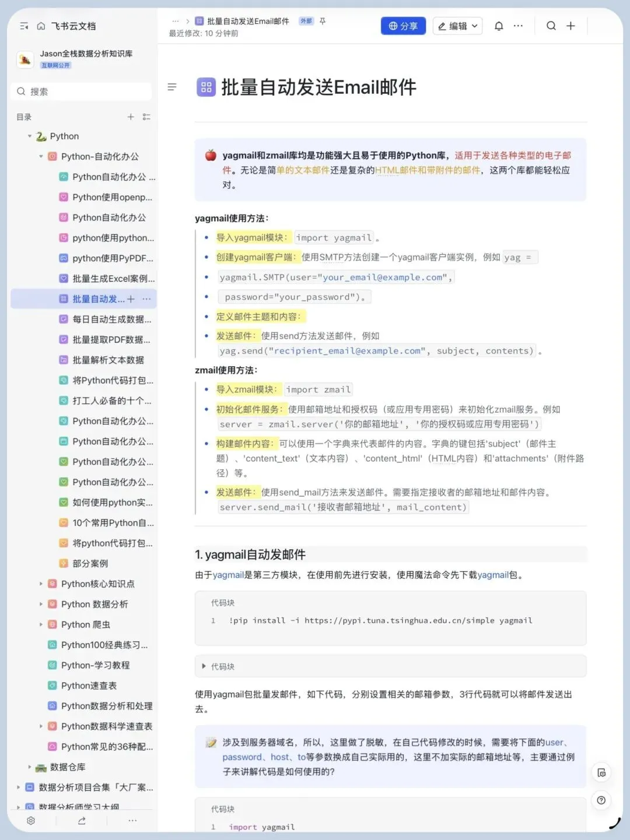Open 批量提取PDF数据... document

coord(106,340)
